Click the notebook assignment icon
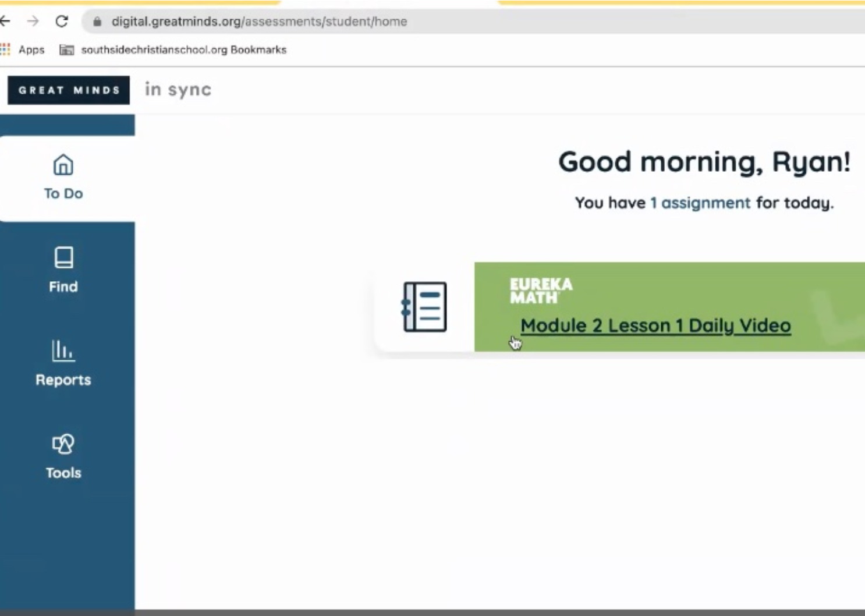This screenshot has width=865, height=616. tap(424, 307)
